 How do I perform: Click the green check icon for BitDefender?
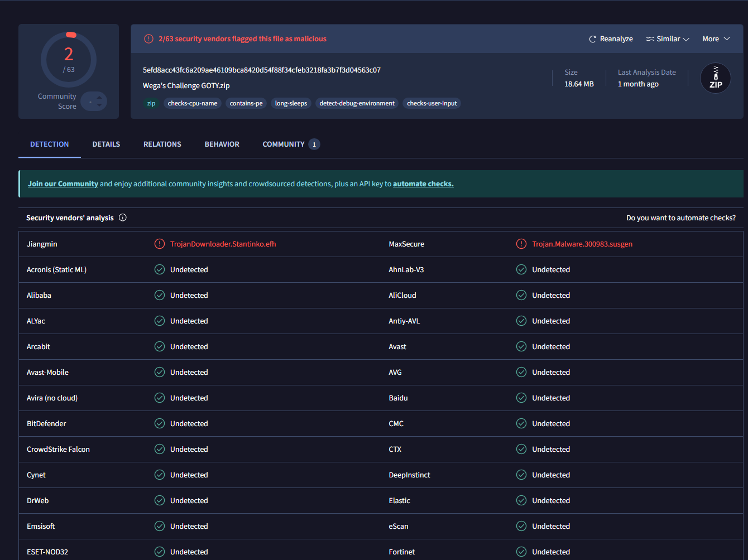(160, 423)
